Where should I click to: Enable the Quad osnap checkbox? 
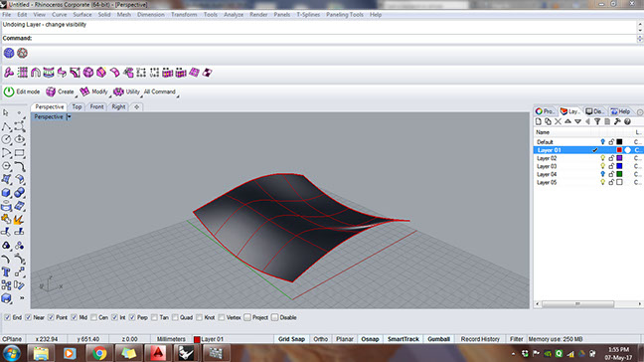pyautogui.click(x=175, y=317)
